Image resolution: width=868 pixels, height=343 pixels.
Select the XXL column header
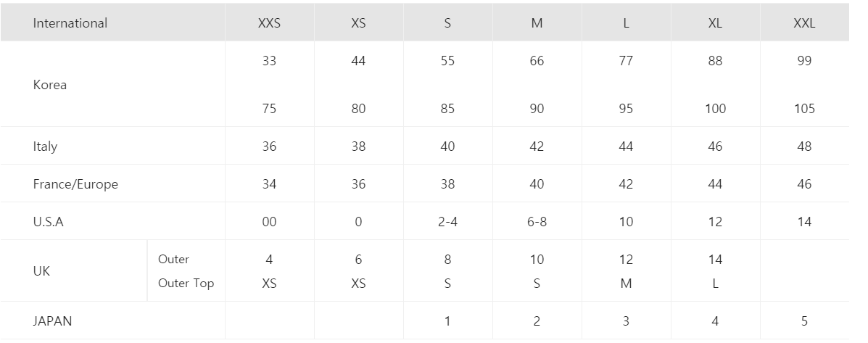coord(804,23)
